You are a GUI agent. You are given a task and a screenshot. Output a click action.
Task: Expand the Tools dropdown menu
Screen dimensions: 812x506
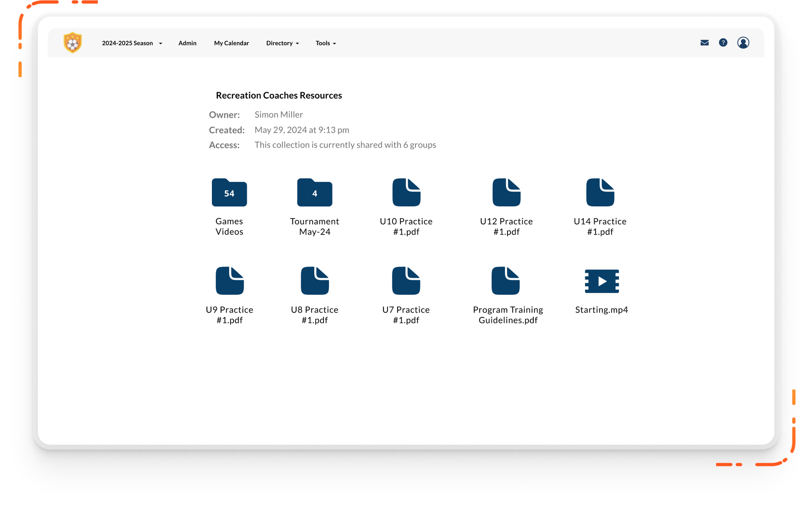click(326, 43)
